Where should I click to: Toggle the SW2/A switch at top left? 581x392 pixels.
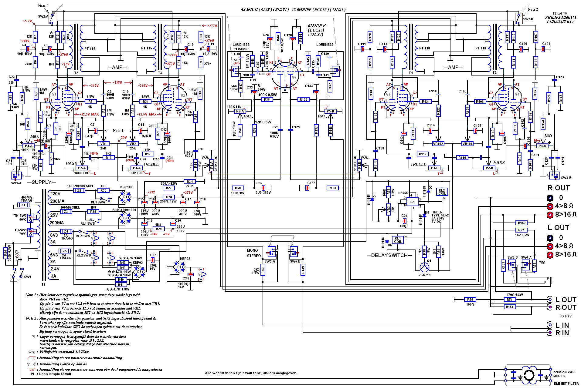click(x=52, y=18)
